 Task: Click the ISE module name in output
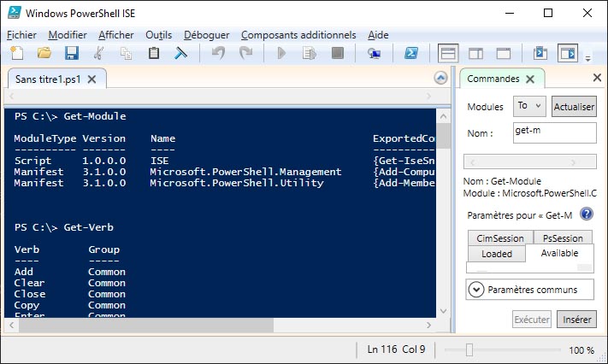click(159, 161)
